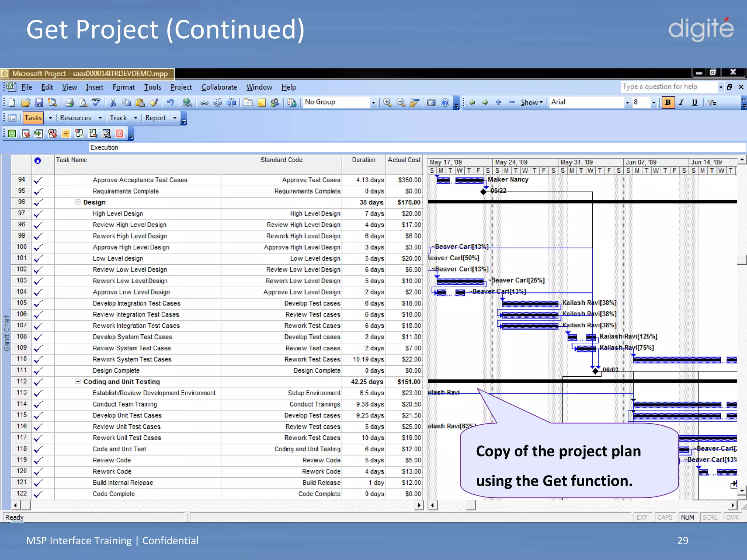Open the Resources guide dropdown arrow
Image resolution: width=747 pixels, height=560 pixels.
[100, 118]
